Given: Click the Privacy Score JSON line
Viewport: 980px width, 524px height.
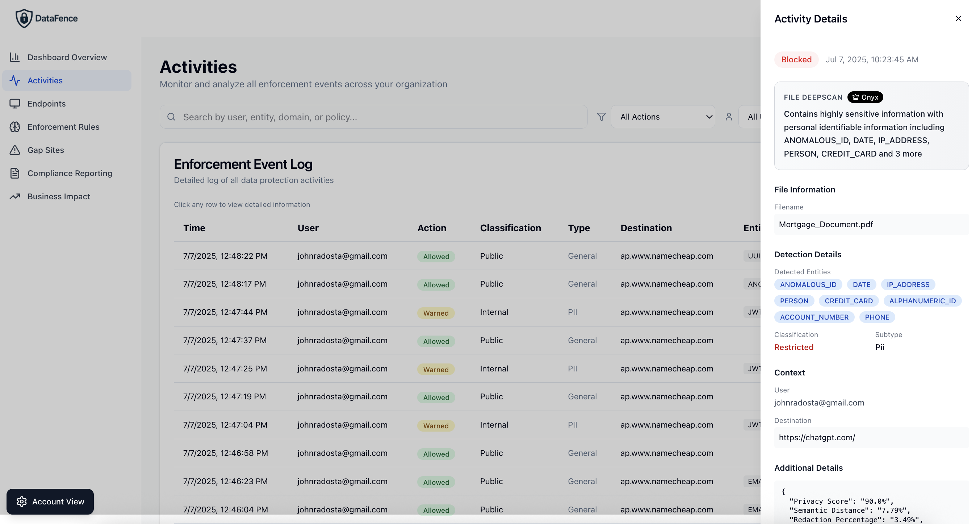Looking at the screenshot, I should (841, 501).
